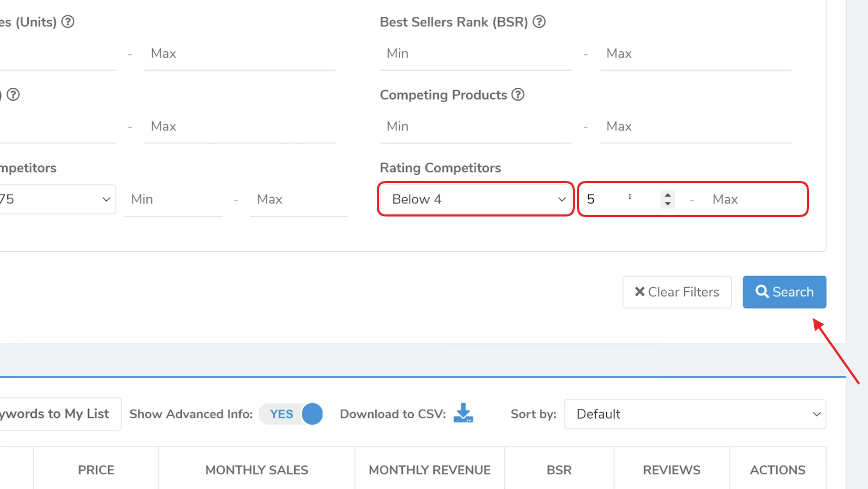
Task: Open the Below 4 rating dropdown
Action: click(x=474, y=199)
